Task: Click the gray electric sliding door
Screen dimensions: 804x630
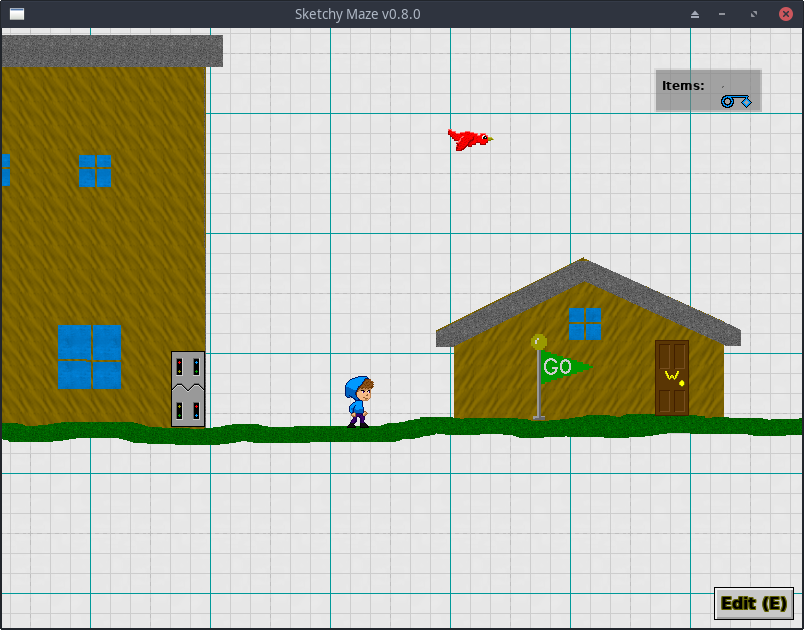Action: point(188,389)
